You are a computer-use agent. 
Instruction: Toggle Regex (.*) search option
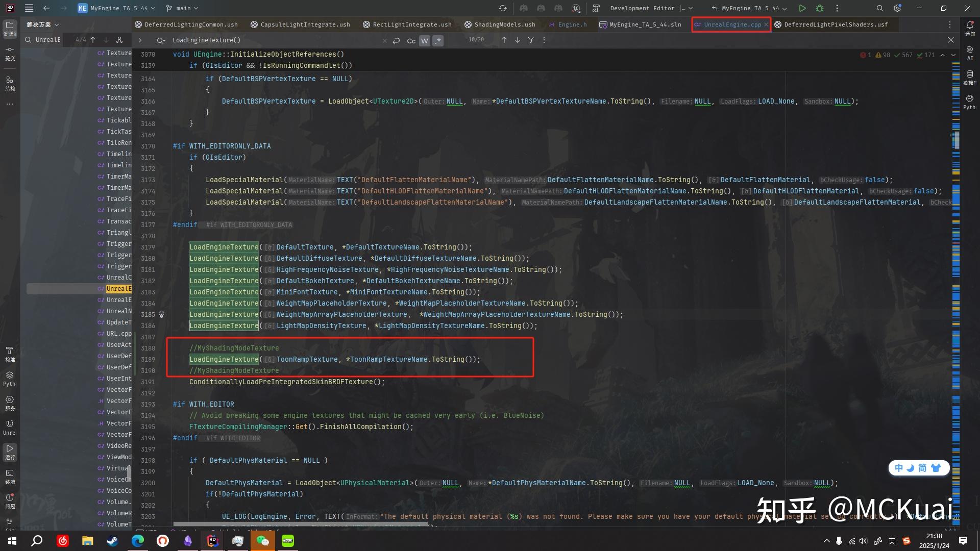(x=438, y=41)
